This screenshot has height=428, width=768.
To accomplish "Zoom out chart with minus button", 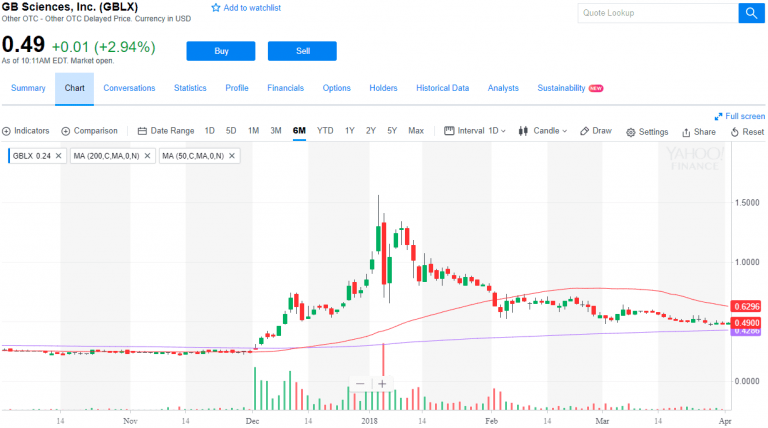I will tap(360, 384).
